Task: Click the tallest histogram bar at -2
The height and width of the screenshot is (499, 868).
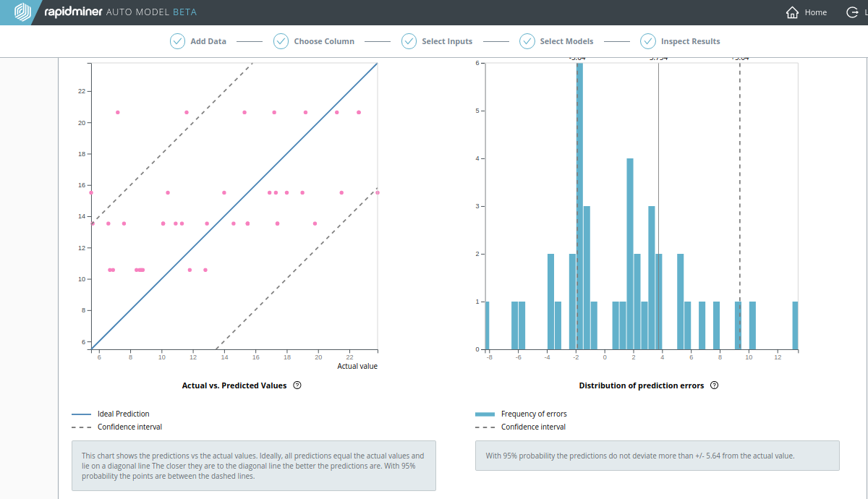Action: pos(579,206)
